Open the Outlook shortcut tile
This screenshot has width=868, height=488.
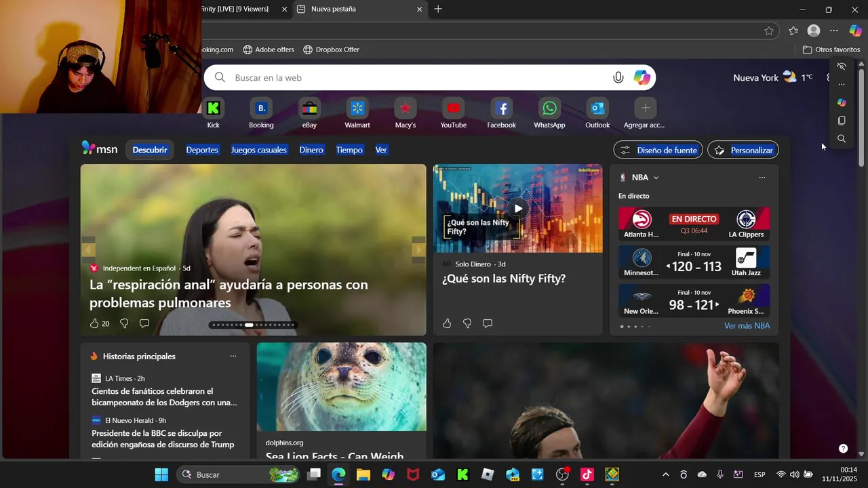597,113
